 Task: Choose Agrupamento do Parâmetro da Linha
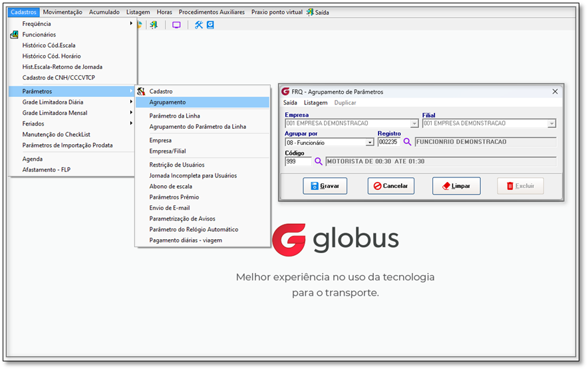pos(202,127)
